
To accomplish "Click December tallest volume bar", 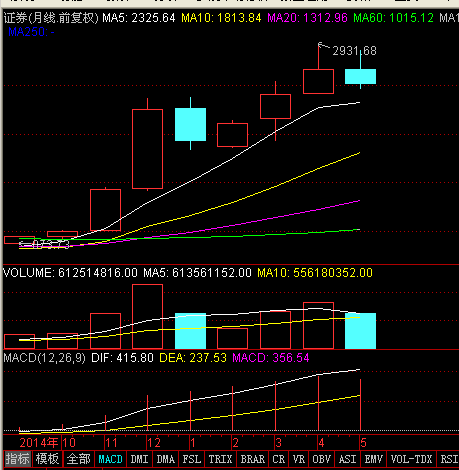I will (x=147, y=317).
